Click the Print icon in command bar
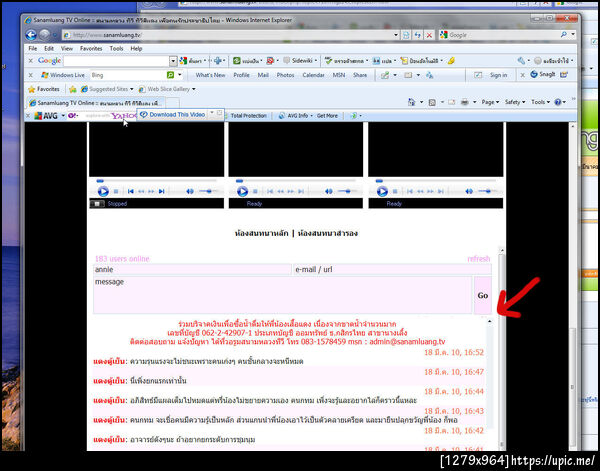 pyautogui.click(x=465, y=102)
